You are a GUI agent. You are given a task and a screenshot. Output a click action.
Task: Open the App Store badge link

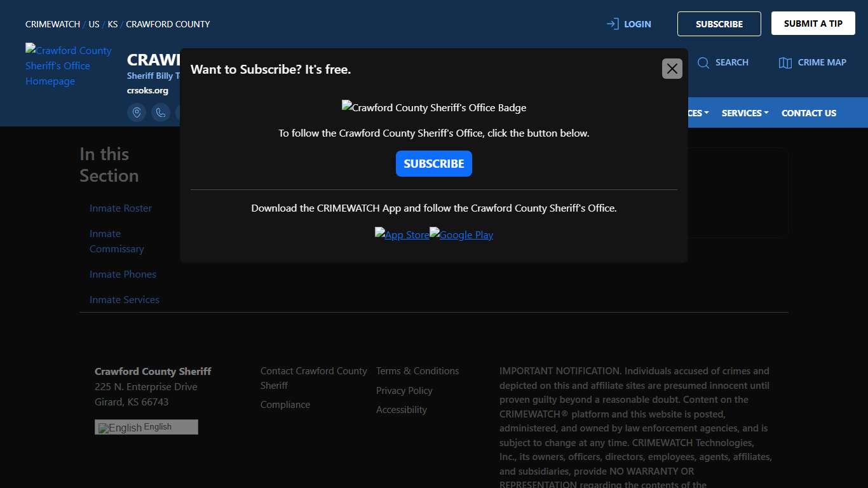coord(402,234)
